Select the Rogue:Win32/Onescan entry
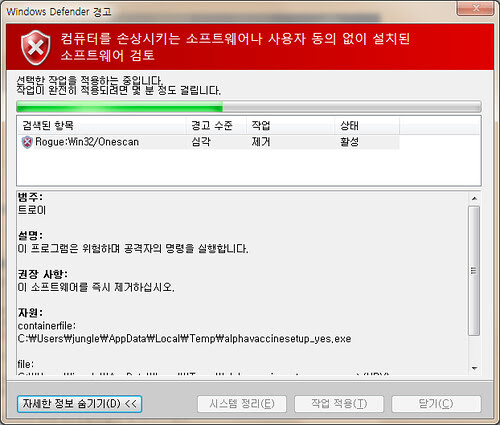Screen dimensions: 500x425 pyautogui.click(x=208, y=142)
